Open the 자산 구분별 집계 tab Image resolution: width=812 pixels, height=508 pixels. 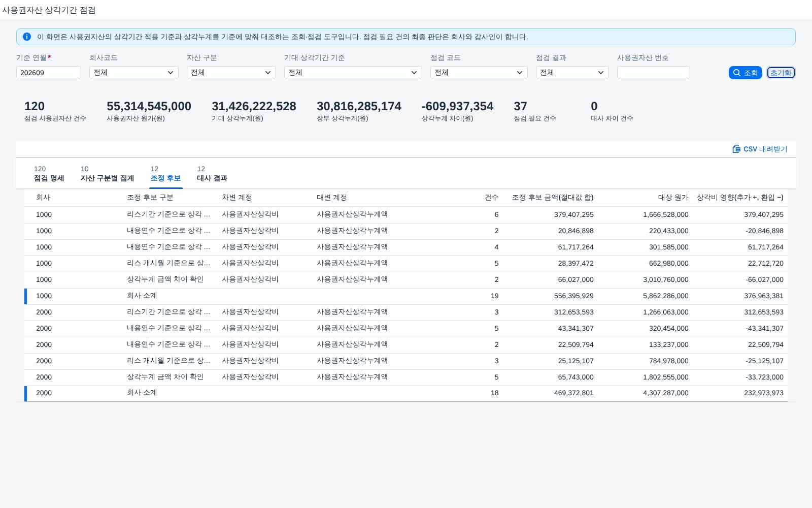107,174
